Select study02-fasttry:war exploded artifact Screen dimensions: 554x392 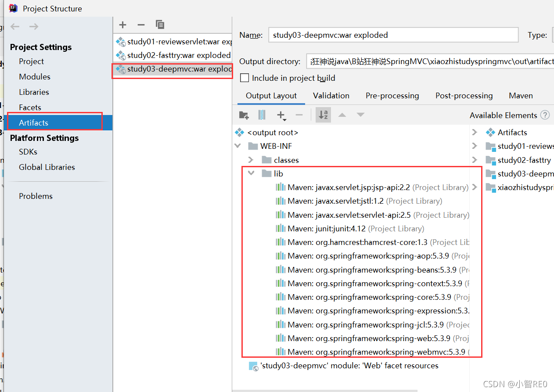pyautogui.click(x=173, y=55)
